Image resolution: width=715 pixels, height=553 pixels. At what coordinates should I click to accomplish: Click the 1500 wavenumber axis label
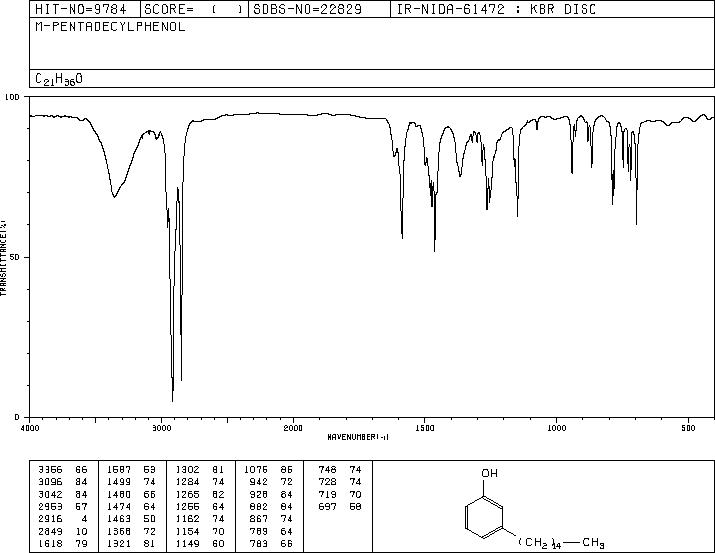coord(425,428)
